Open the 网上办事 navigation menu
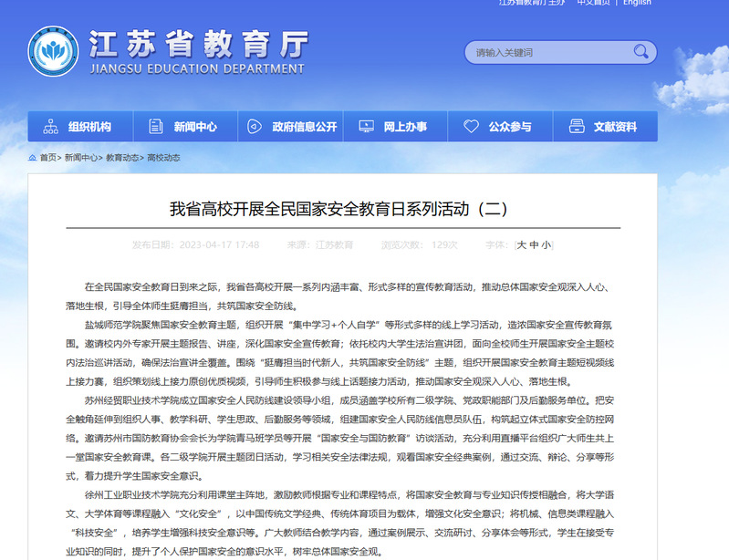The image size is (729, 560). pos(405,127)
